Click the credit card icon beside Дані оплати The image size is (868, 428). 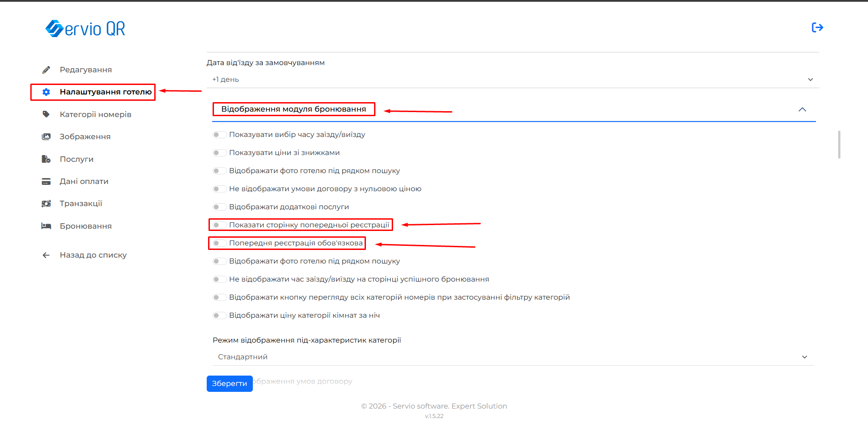click(x=46, y=182)
